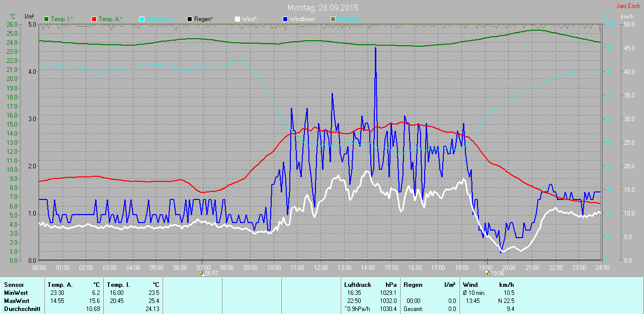Click the olive legend swatch after Windböen
This screenshot has width=644, height=314.
(333, 19)
